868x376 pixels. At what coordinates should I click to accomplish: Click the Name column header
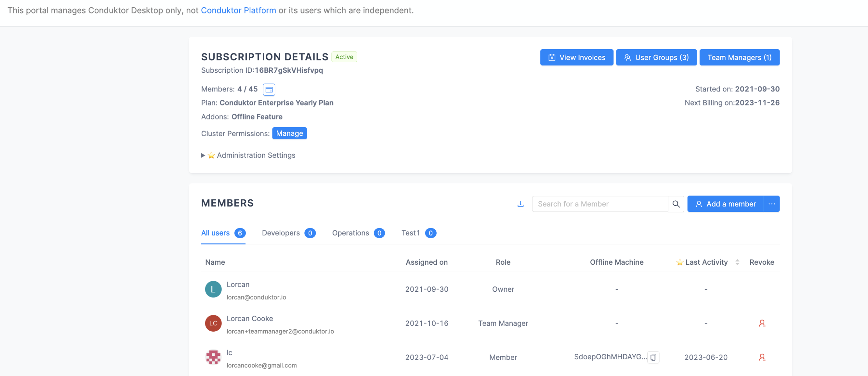coord(215,262)
